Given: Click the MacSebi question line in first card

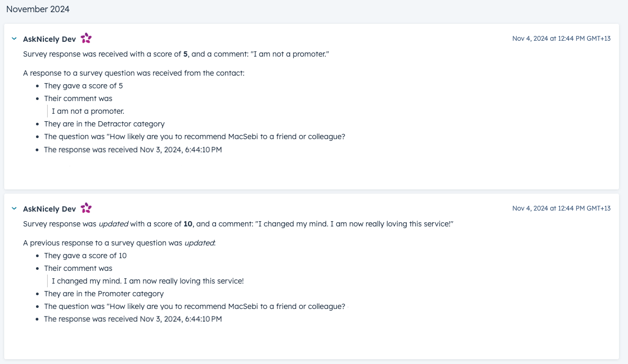Looking at the screenshot, I should point(195,137).
